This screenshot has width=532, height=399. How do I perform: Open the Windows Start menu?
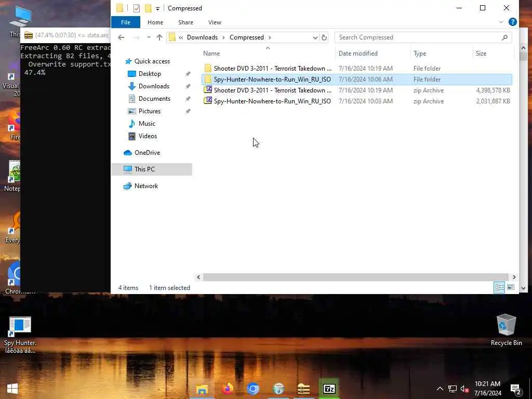tap(12, 389)
